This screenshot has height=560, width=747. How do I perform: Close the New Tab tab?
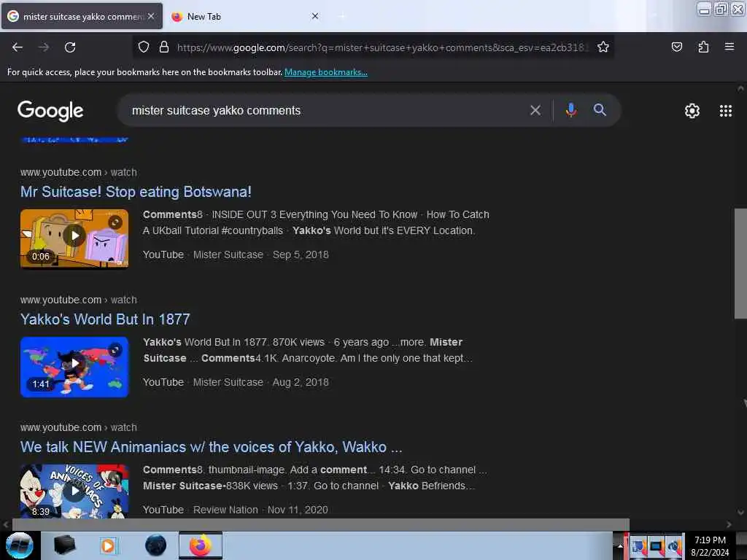coord(315,16)
